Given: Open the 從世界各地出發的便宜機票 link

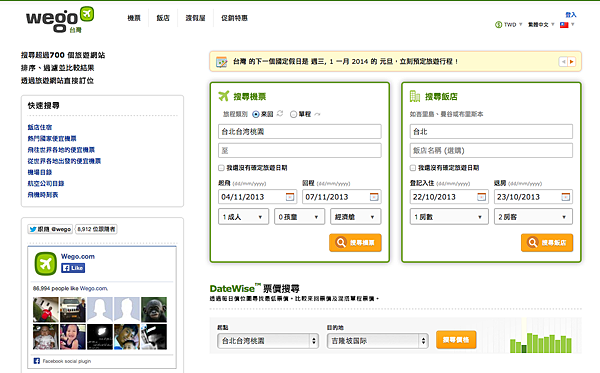Looking at the screenshot, I should 64,161.
